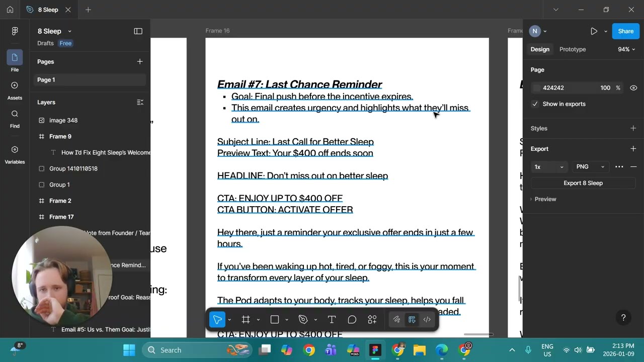Open the export scale 1x dropdown
Viewport: 644px width, 362px height.
coord(549,167)
